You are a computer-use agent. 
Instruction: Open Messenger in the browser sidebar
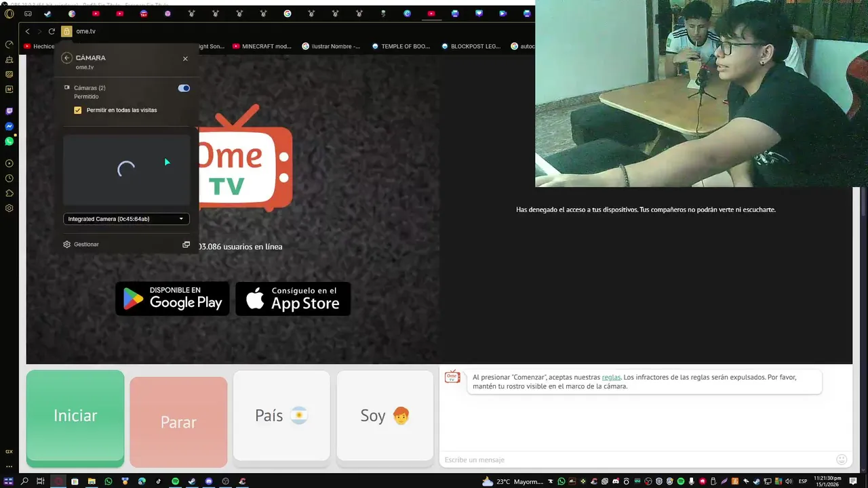coord(9,127)
